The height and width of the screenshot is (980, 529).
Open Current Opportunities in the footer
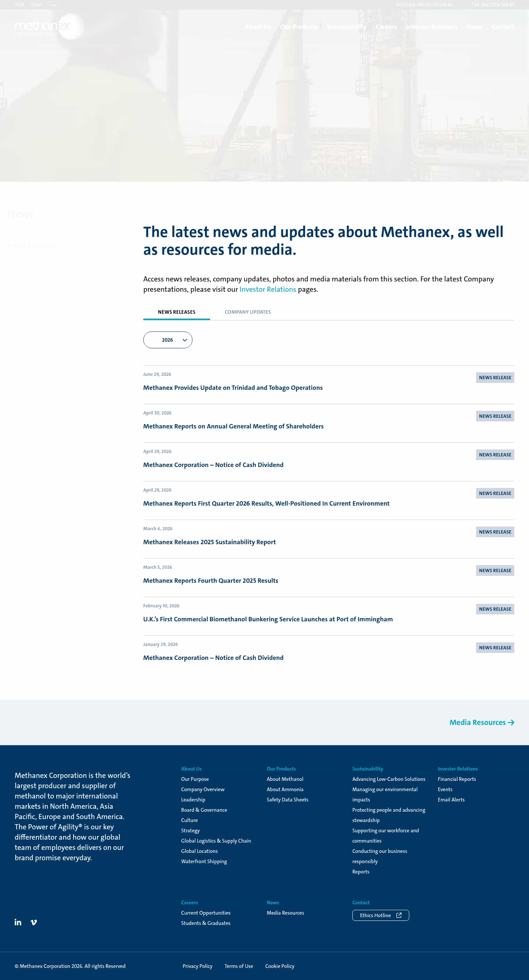click(x=206, y=913)
